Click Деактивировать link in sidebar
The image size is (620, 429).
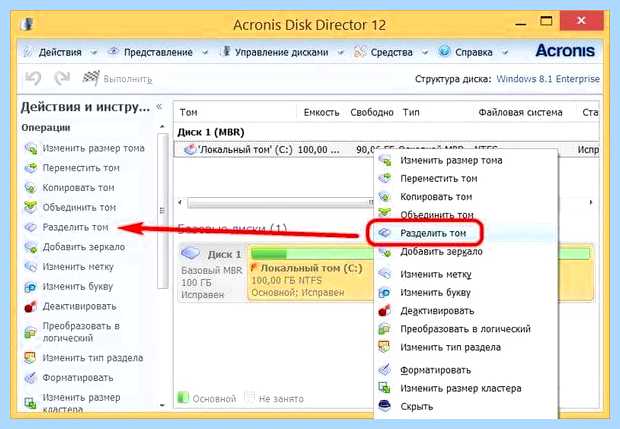click(x=79, y=306)
